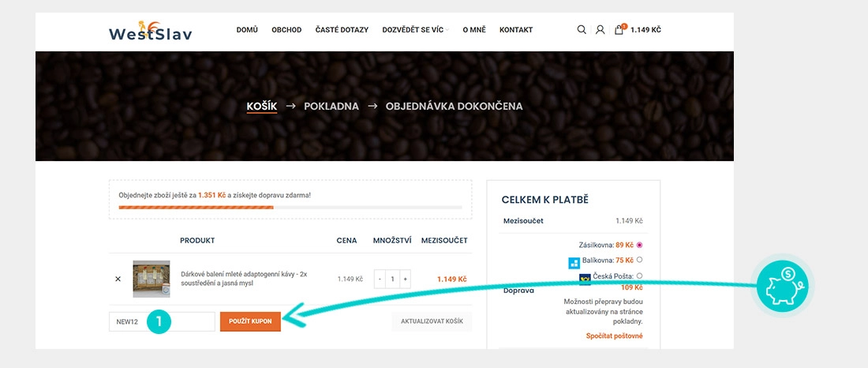
Task: Open the shopping bag cart icon
Action: pyautogui.click(x=619, y=29)
